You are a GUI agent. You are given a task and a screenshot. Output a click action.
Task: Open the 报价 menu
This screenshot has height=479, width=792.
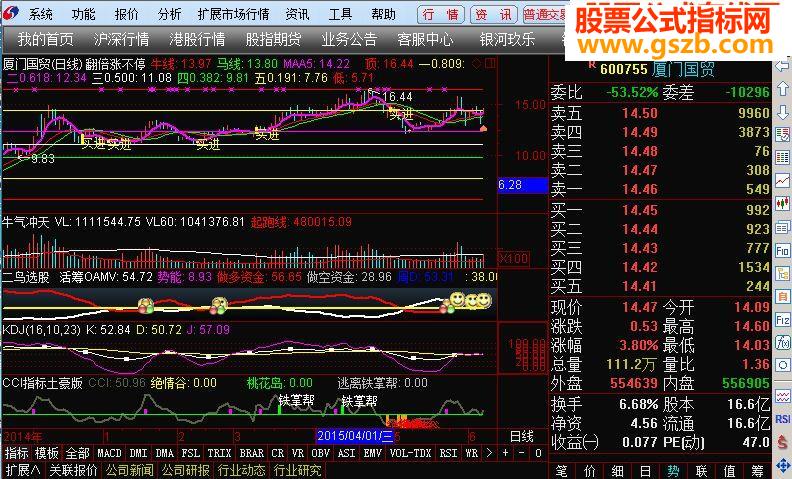tap(126, 14)
